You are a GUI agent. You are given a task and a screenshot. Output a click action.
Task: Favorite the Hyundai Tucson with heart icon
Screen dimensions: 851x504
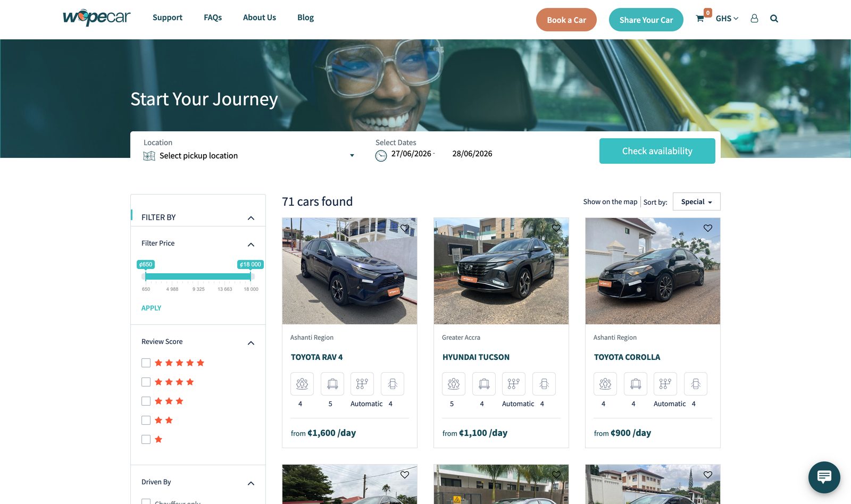coord(556,228)
